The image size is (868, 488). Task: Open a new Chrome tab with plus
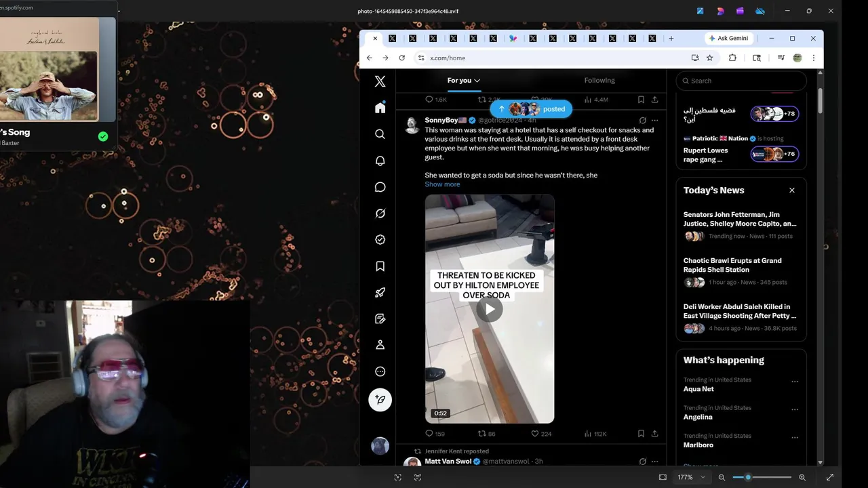(671, 39)
